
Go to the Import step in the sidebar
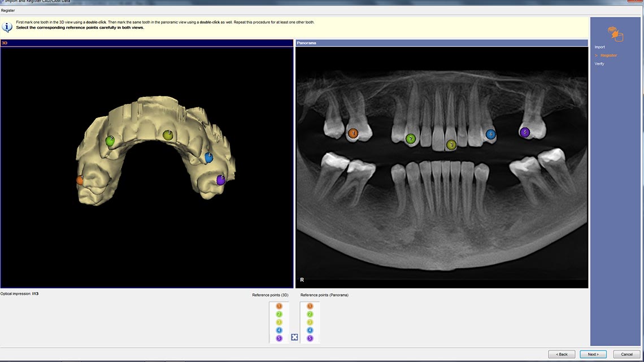[599, 47]
